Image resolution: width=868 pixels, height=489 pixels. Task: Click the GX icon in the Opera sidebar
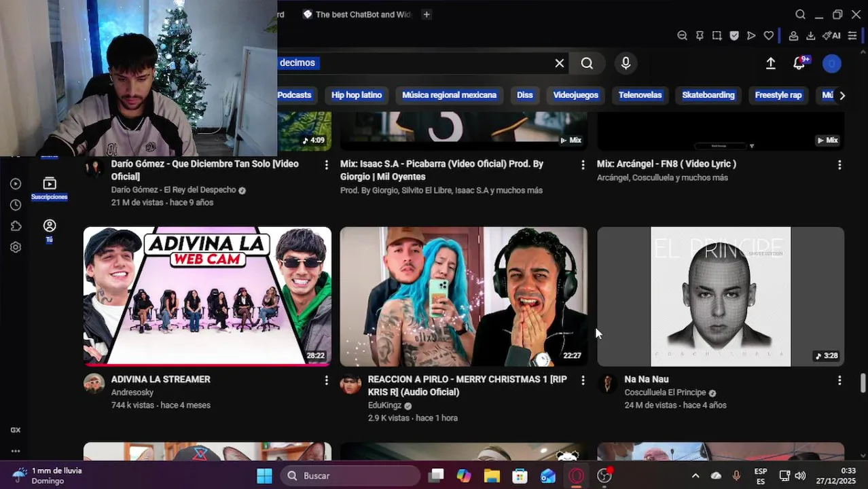16,430
